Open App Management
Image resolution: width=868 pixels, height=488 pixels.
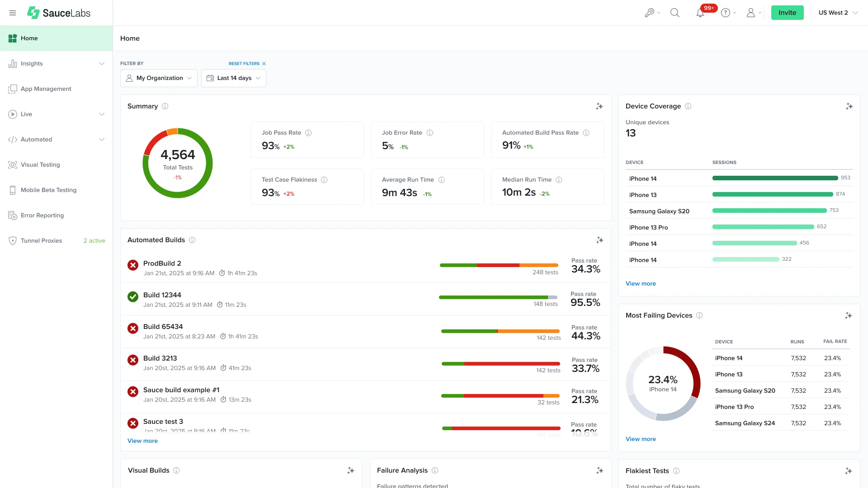pos(46,89)
